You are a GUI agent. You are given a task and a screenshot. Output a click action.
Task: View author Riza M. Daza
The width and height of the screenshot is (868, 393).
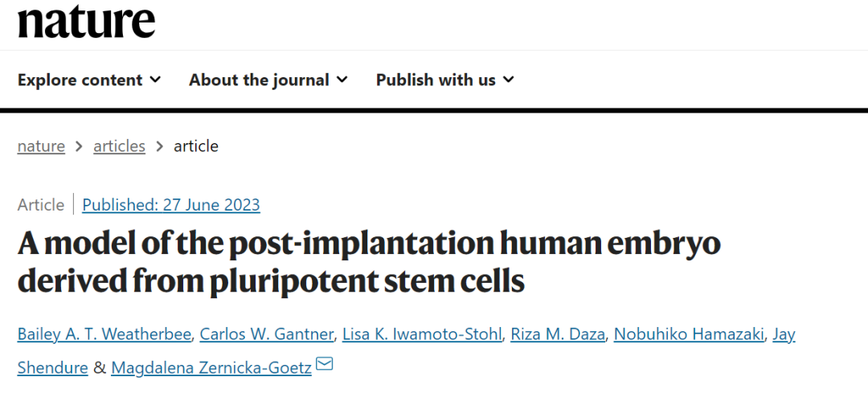[x=558, y=334]
